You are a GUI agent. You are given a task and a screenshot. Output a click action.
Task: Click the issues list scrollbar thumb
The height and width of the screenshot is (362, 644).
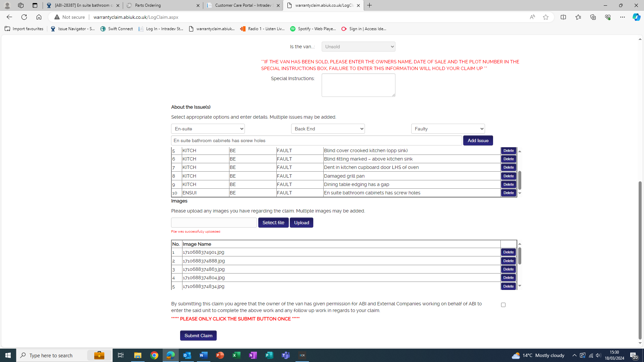coord(520,180)
